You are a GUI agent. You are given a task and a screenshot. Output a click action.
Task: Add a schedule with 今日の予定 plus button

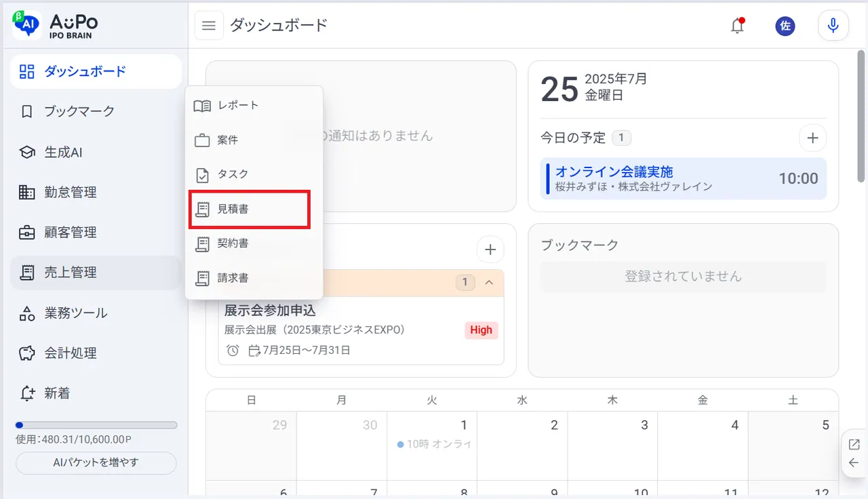point(812,138)
